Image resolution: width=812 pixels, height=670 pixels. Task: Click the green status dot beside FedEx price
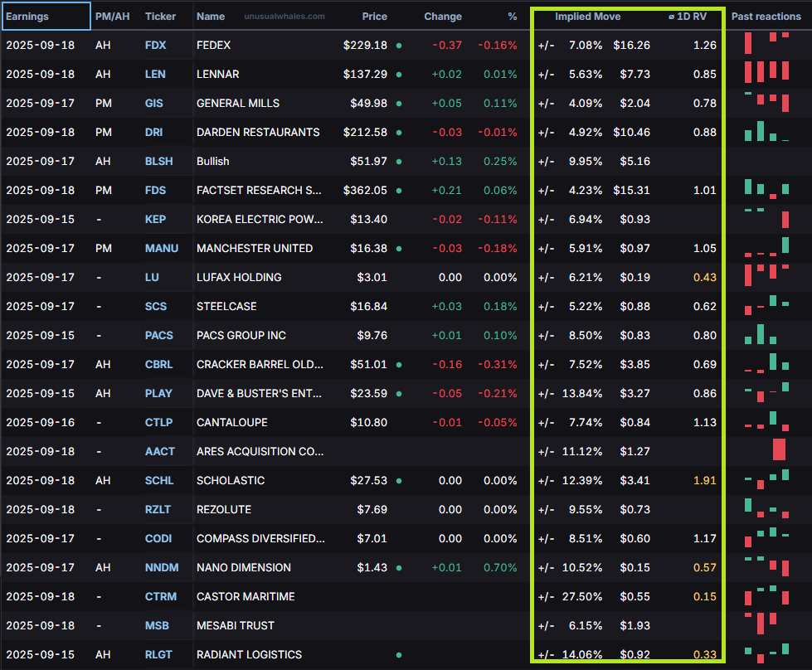point(399,46)
